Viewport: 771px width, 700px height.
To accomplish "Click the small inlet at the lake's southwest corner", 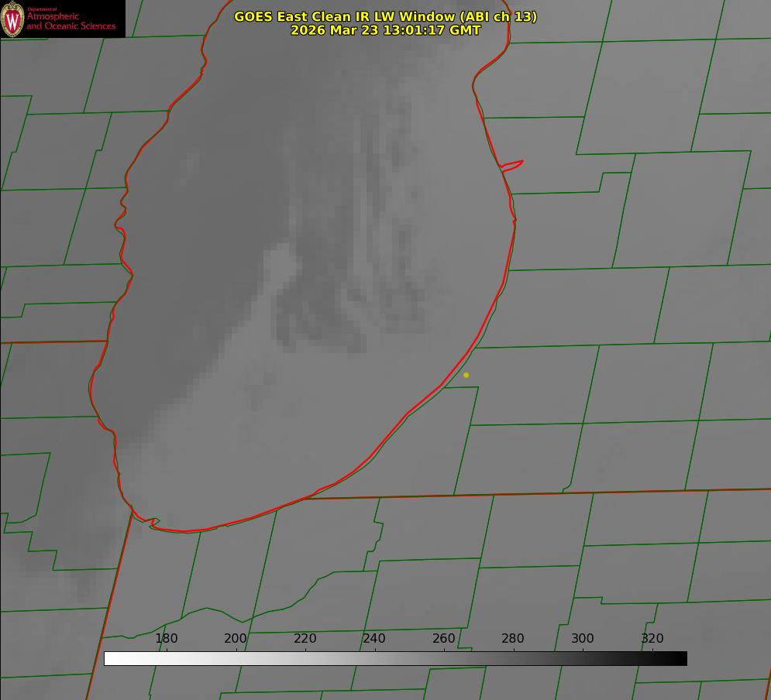I will (x=153, y=523).
